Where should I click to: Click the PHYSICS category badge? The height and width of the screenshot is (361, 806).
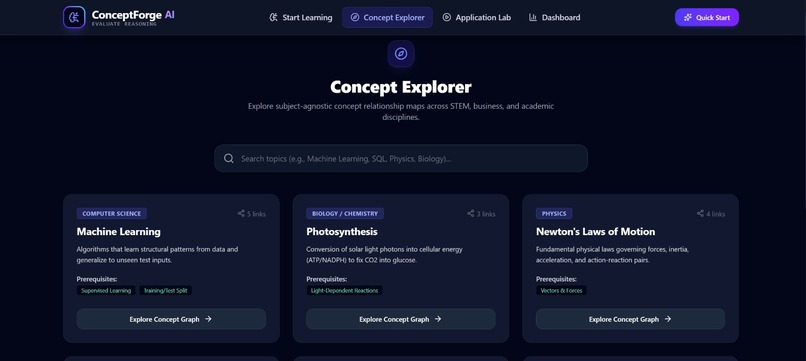coord(554,213)
